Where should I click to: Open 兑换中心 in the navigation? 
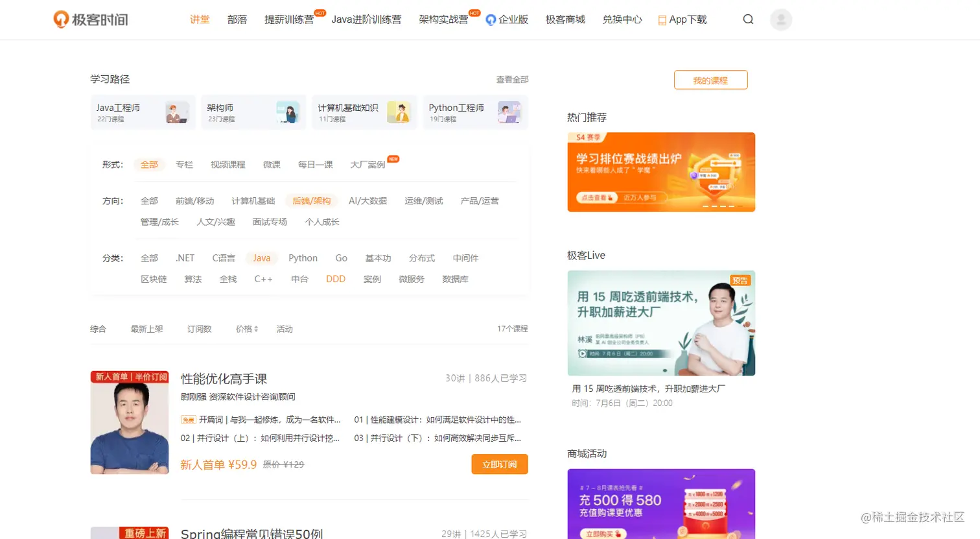pos(622,19)
